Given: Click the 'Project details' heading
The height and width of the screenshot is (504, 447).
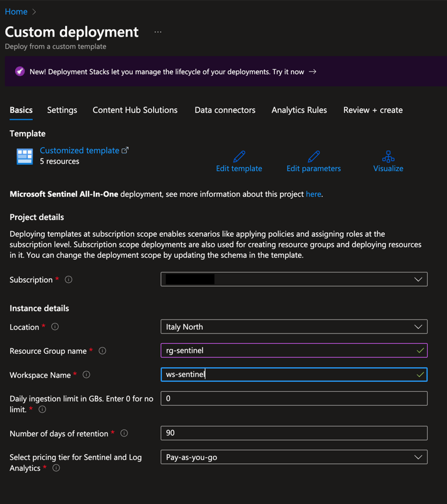Looking at the screenshot, I should click(x=37, y=217).
